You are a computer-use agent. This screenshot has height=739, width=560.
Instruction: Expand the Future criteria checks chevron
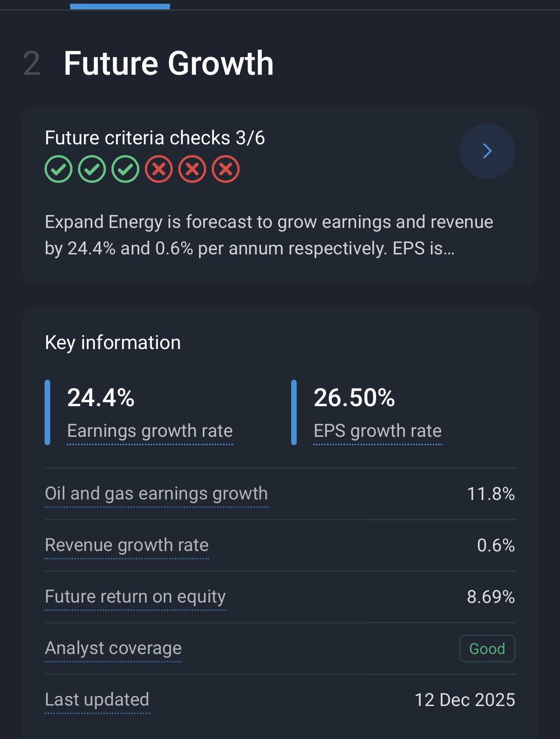click(487, 151)
